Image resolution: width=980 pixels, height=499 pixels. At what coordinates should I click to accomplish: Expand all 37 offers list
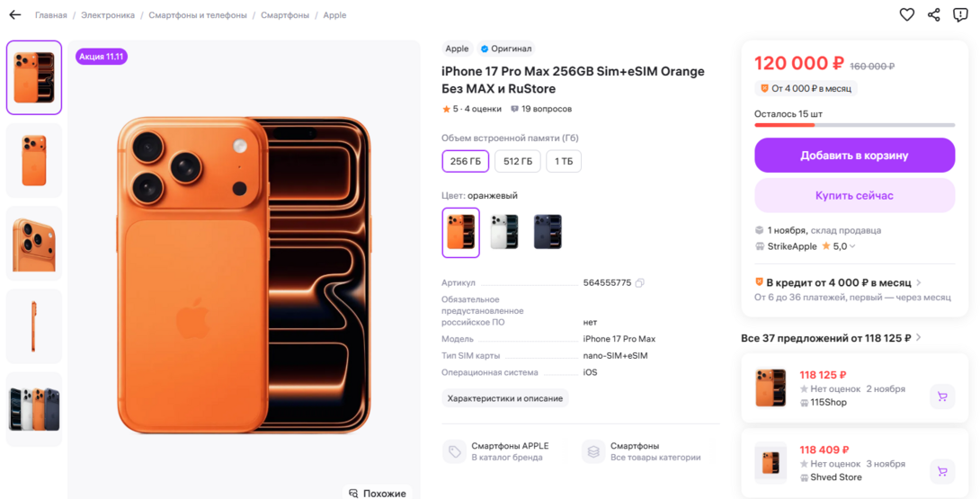click(918, 338)
